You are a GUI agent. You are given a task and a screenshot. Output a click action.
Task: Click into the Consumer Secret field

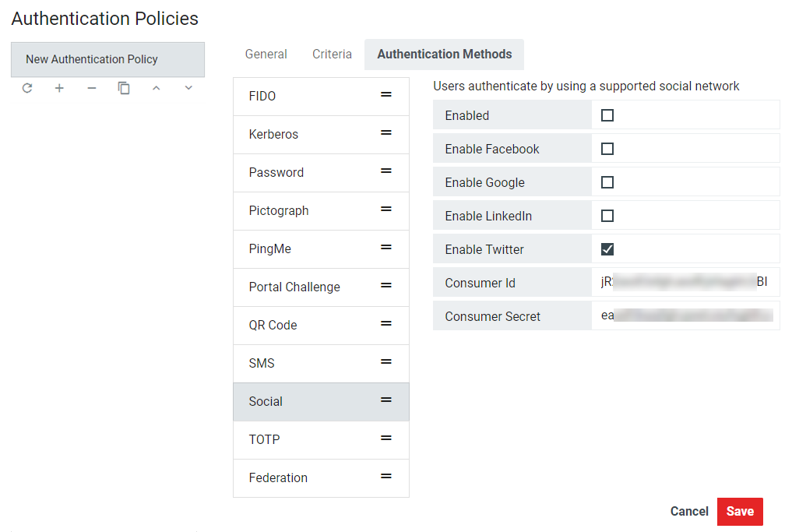(x=685, y=316)
